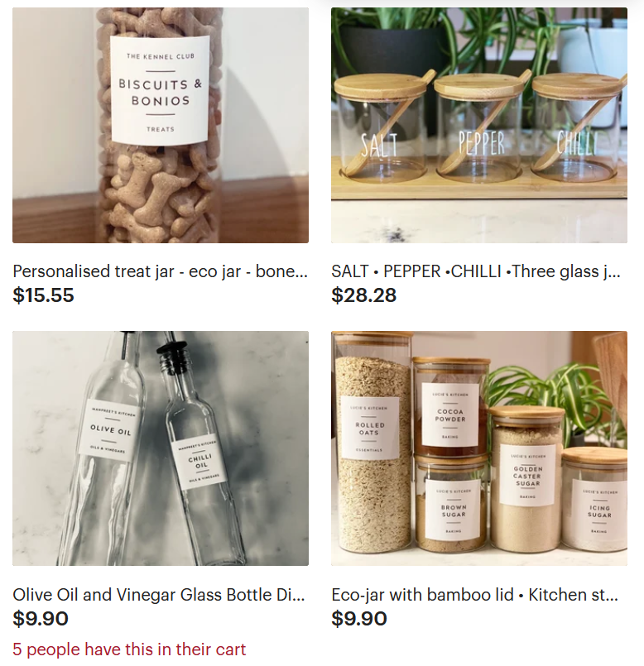Open the 'Olive Oil and Vinegar Glass Bottle' listing title
The width and height of the screenshot is (644, 666).
pyautogui.click(x=159, y=595)
